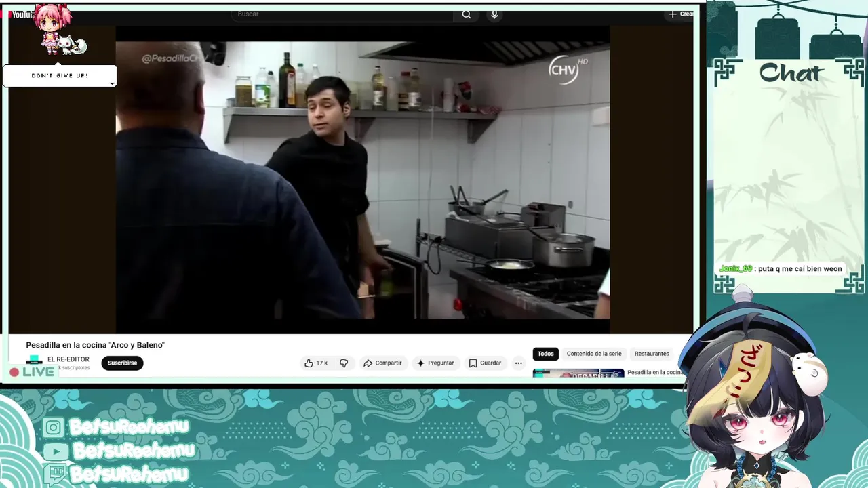Click the video title Pesadilla en la cocina
This screenshot has height=488, width=868.
click(96, 345)
